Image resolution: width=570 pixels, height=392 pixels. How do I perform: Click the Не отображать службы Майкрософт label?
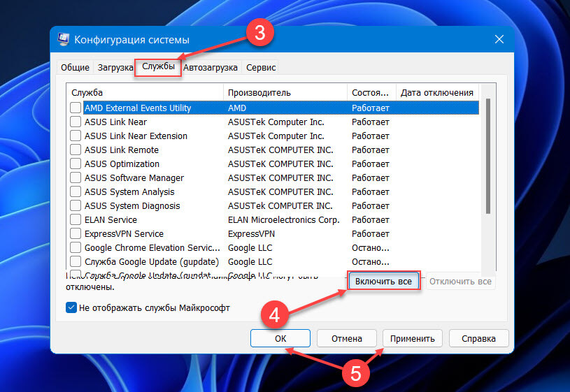point(154,308)
